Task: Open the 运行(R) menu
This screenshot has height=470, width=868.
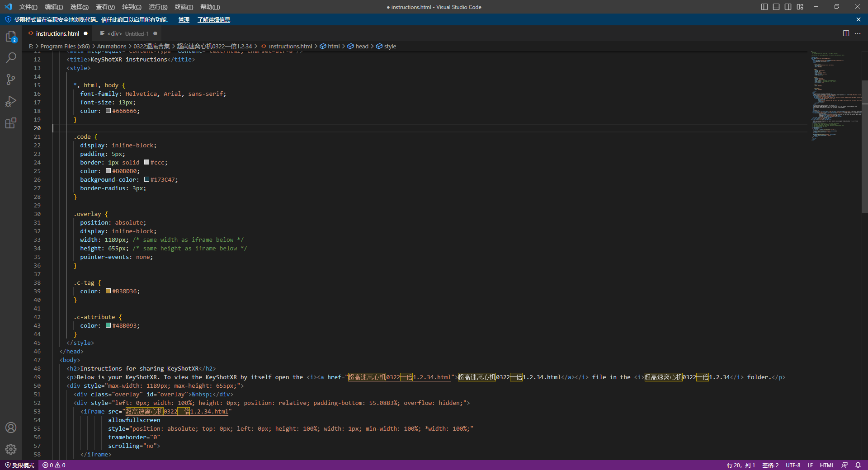Action: pyautogui.click(x=158, y=7)
